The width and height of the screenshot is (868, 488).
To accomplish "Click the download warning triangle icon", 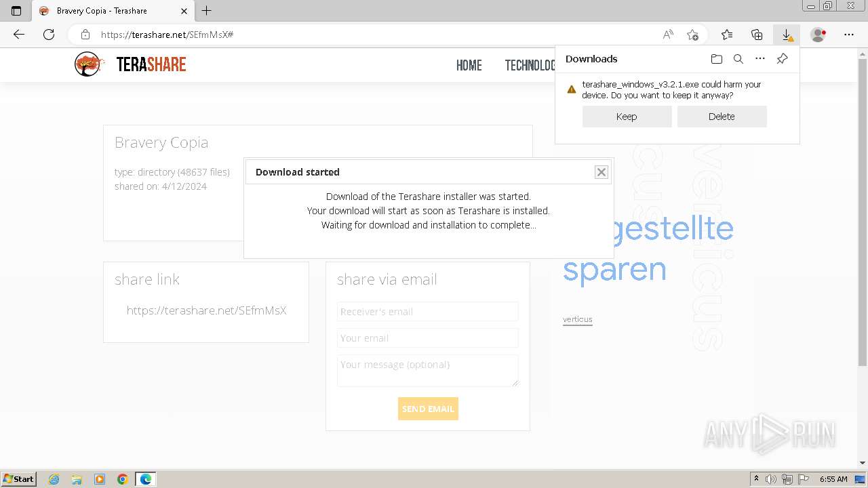I will tap(572, 89).
